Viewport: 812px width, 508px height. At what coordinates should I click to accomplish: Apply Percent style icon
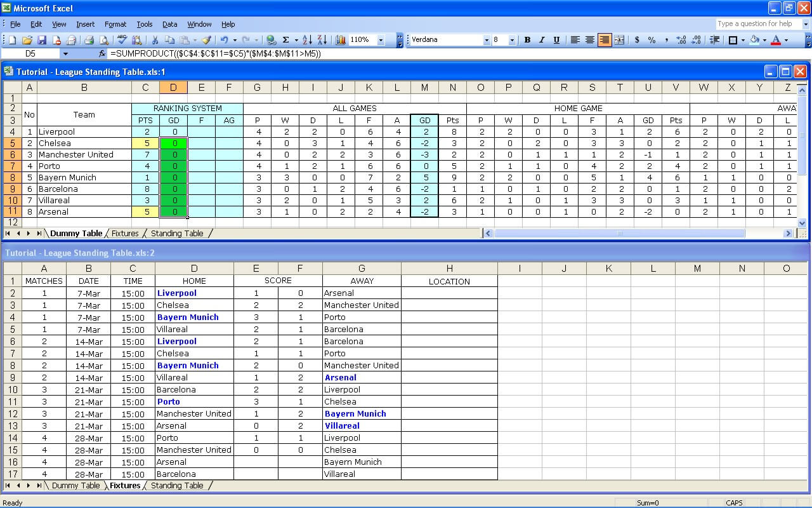[652, 40]
